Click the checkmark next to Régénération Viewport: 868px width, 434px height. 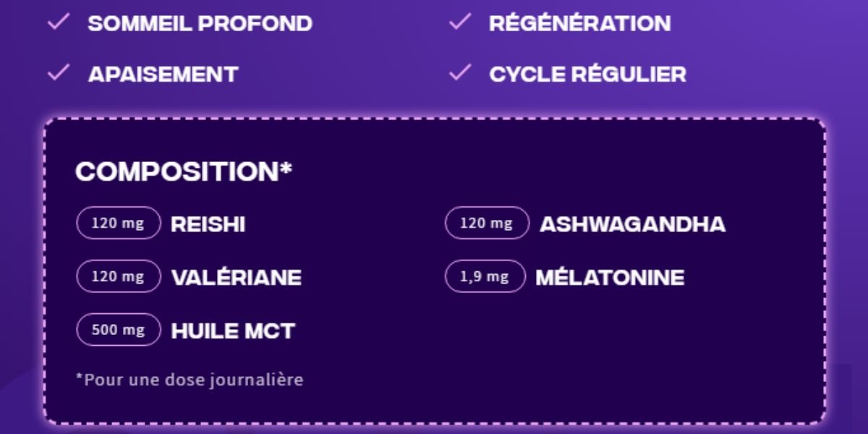[460, 22]
